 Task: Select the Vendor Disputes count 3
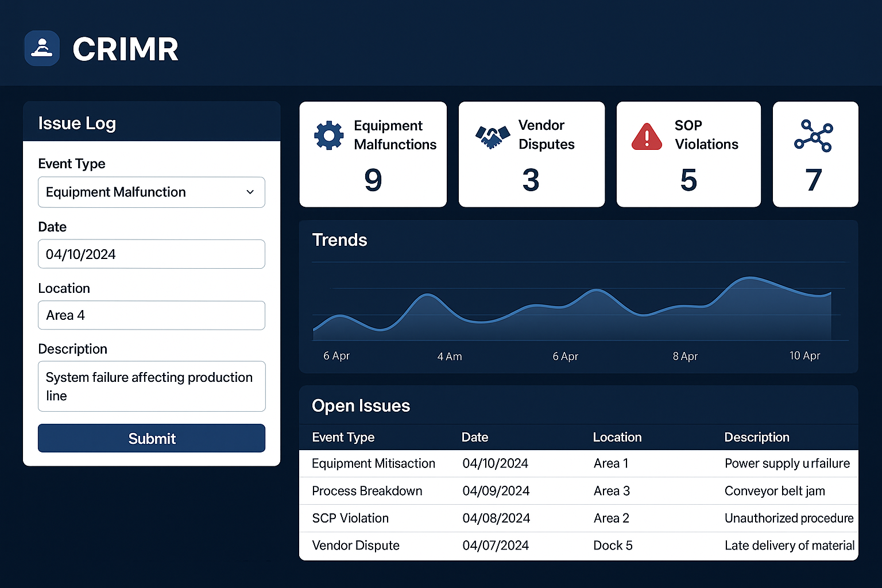click(x=531, y=180)
